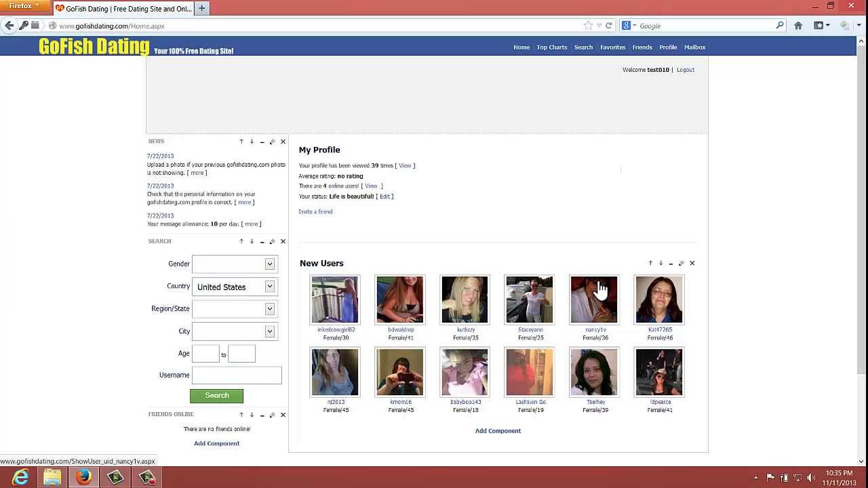868x488 pixels.
Task: Open the Firefox home page icon
Action: [798, 26]
